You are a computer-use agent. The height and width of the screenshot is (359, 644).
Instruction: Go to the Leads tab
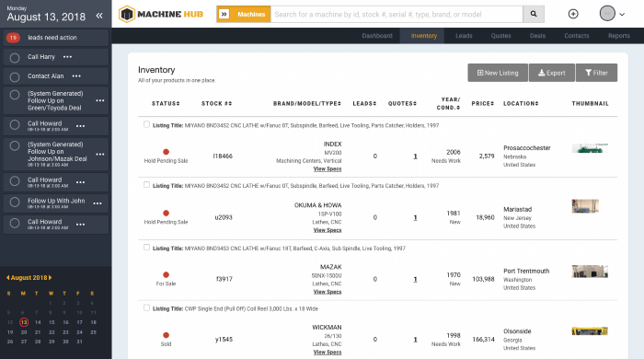click(x=464, y=36)
